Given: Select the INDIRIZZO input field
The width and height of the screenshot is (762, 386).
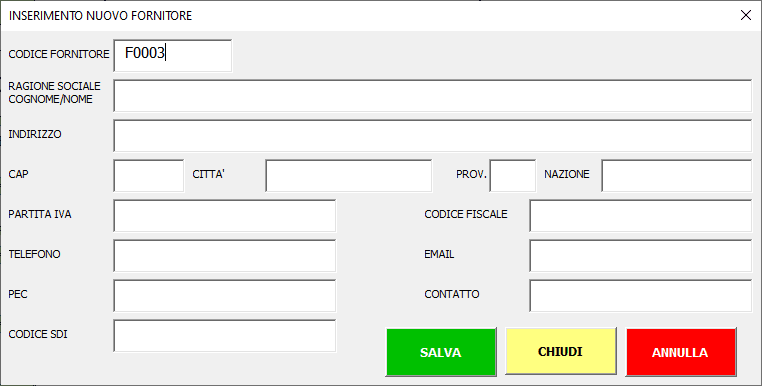Looking at the screenshot, I should coord(433,136).
